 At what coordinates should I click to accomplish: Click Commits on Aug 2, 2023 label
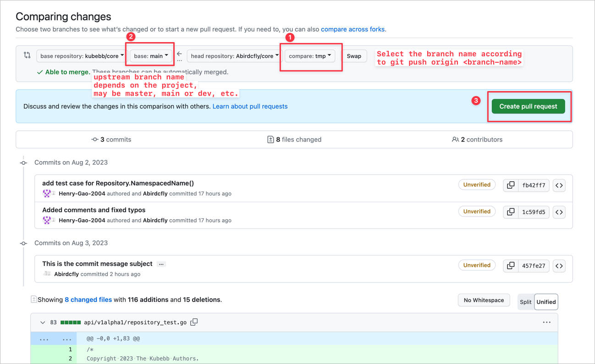(71, 163)
